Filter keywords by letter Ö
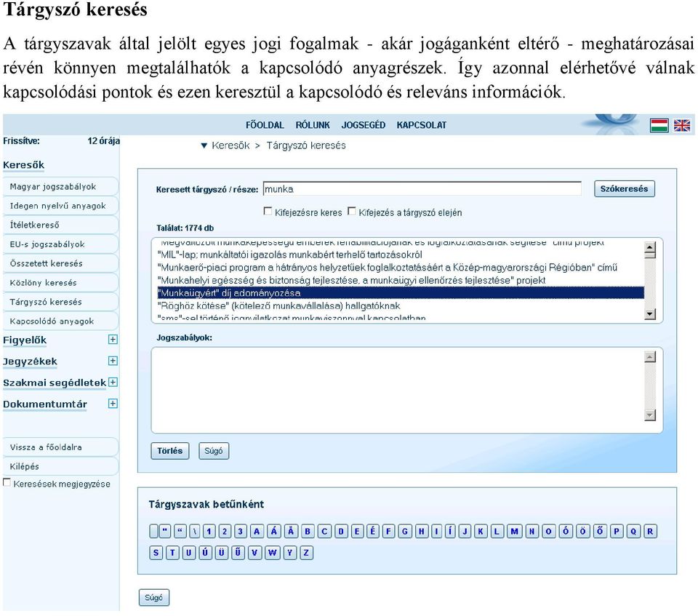 [x=582, y=532]
